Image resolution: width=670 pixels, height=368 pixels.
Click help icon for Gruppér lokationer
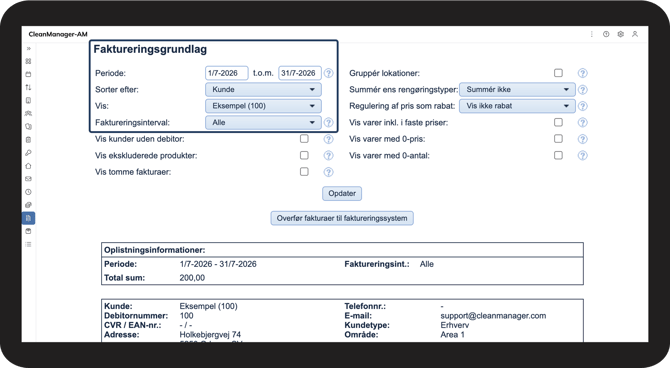tap(582, 73)
